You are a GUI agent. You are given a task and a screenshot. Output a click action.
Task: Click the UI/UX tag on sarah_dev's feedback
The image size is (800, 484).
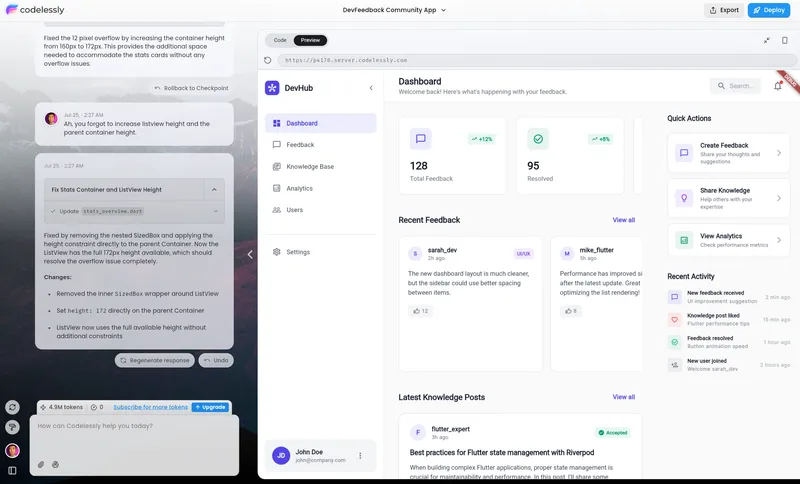(x=523, y=253)
